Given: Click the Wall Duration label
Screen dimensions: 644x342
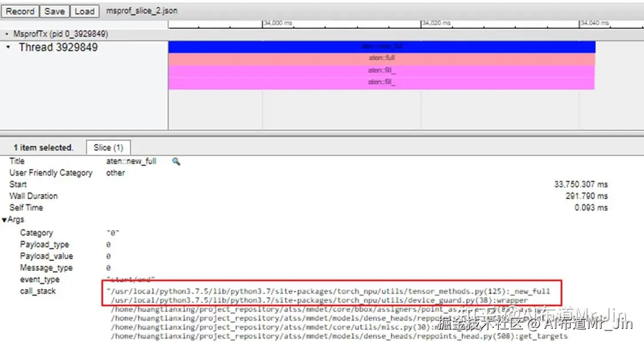Looking at the screenshot, I should coord(33,196).
